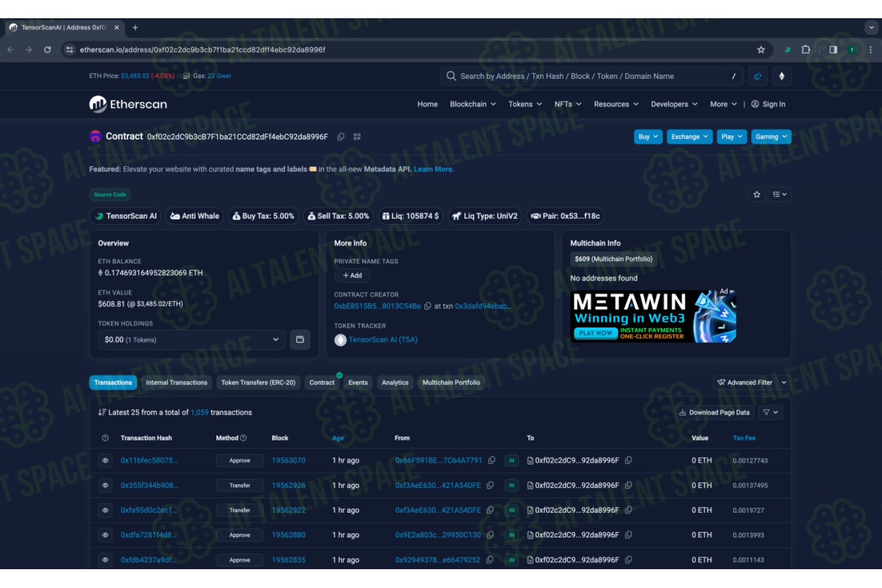Click the Ethereum network icon in header
The image size is (882, 588).
click(x=781, y=76)
